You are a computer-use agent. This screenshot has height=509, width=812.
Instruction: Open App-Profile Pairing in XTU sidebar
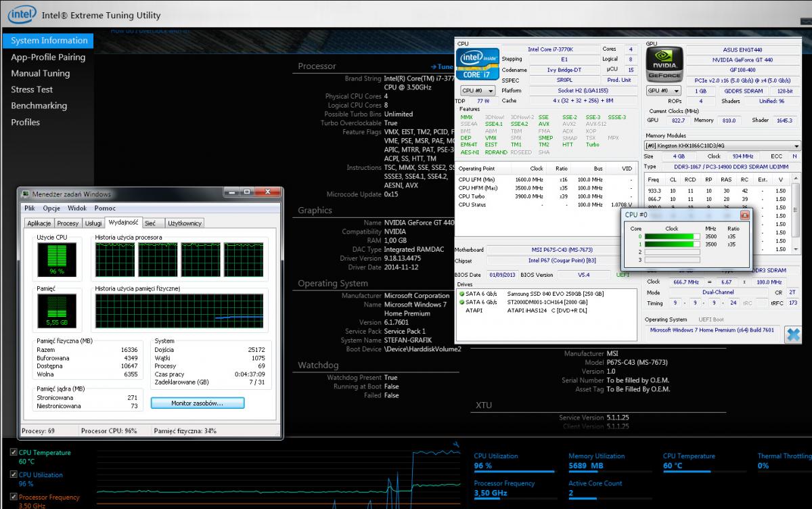(48, 57)
